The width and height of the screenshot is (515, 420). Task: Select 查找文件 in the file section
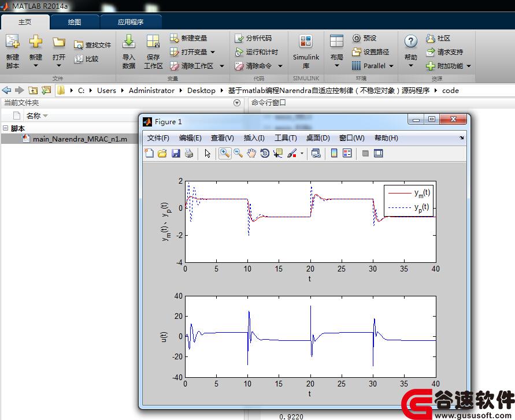(x=92, y=45)
